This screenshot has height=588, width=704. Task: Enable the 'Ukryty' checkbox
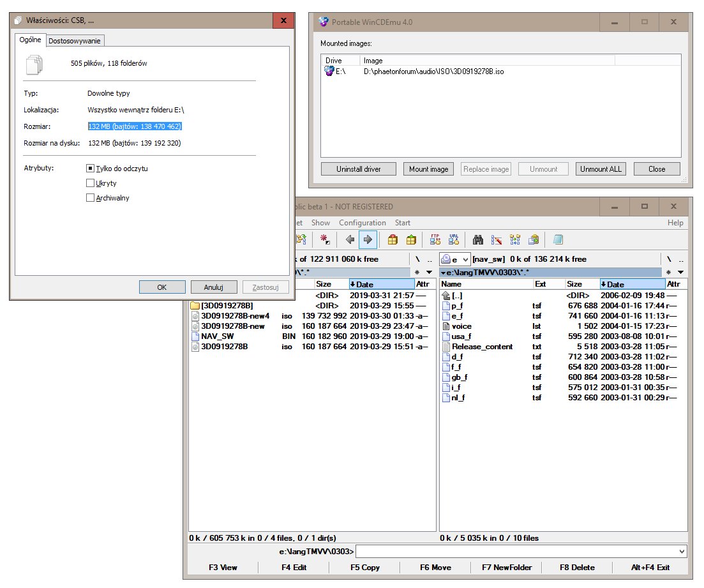click(90, 183)
